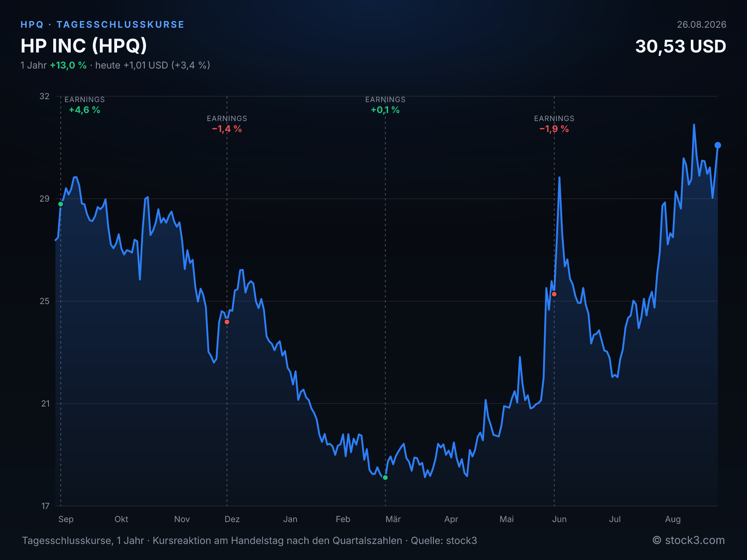Click the x-axis label 'Dez'

coord(232,519)
